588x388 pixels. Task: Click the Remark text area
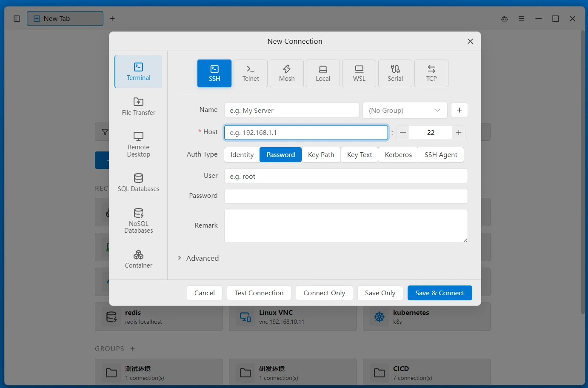point(346,226)
